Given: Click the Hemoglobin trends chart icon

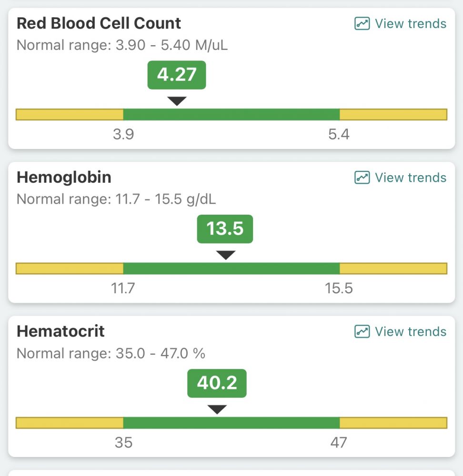Looking at the screenshot, I should tap(362, 178).
